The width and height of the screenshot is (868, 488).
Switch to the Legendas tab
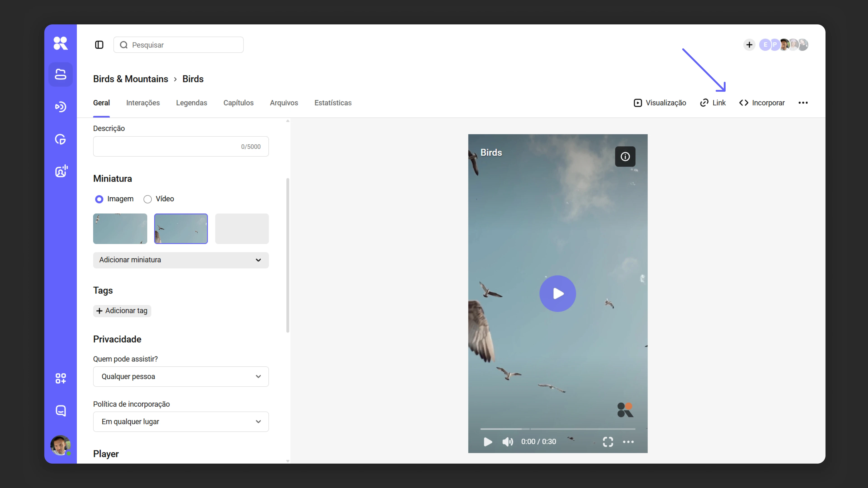[x=191, y=103]
